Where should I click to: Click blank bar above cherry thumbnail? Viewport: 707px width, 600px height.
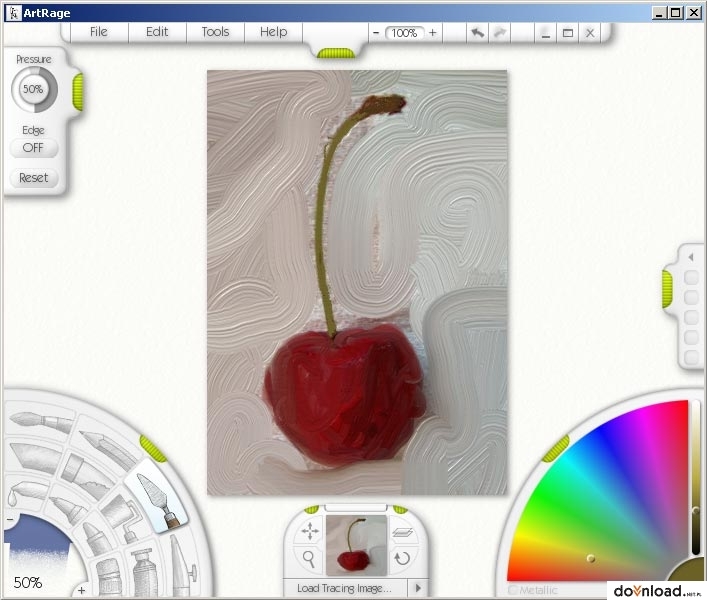(356, 508)
